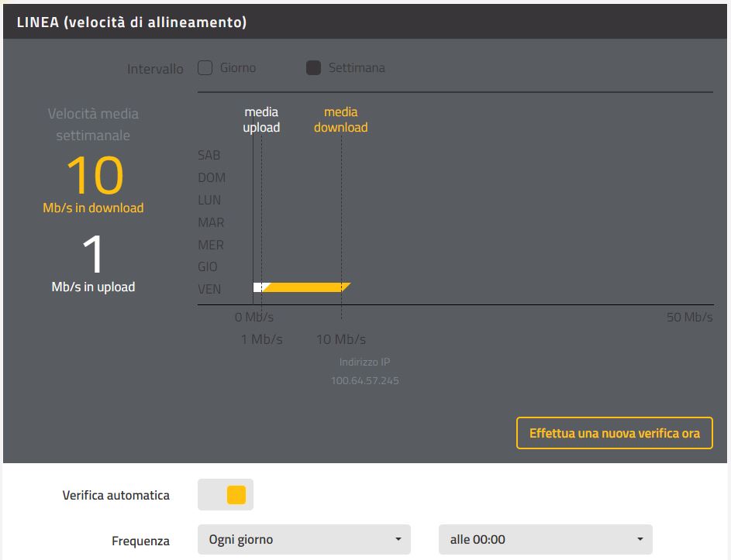Click the yellow VEN download bar
This screenshot has height=560, width=731.
pos(306,287)
